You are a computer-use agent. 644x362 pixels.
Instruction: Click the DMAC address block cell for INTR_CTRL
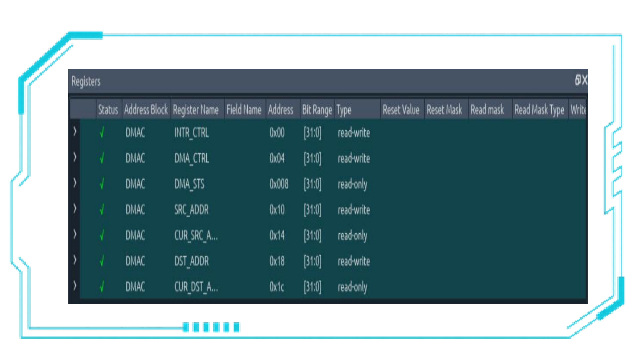point(135,132)
